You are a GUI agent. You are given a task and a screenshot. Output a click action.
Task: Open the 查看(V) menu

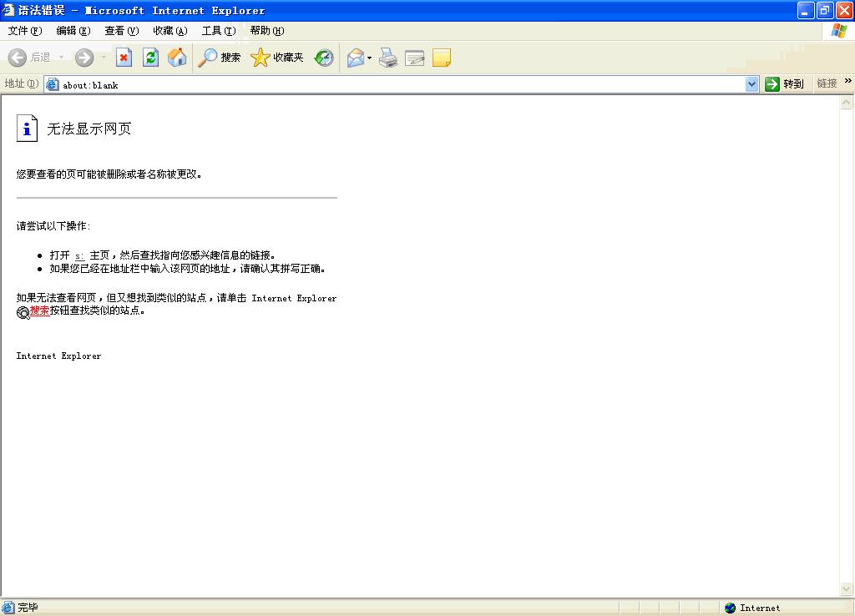click(122, 31)
